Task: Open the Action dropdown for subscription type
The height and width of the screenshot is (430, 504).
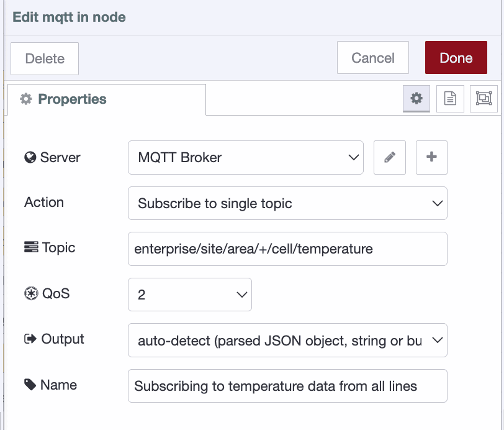Action: click(x=287, y=203)
